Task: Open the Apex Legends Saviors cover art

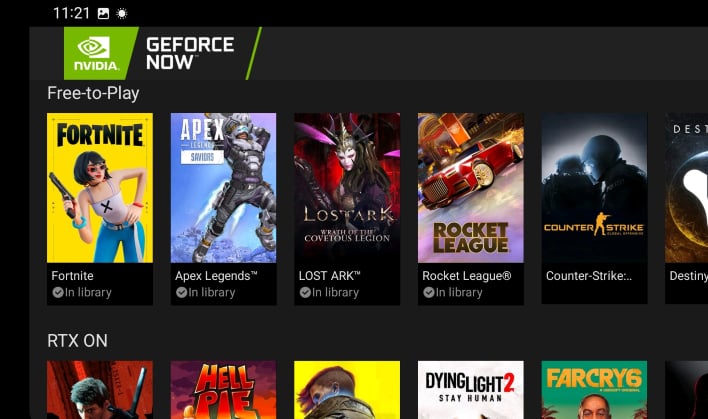Action: (x=224, y=188)
